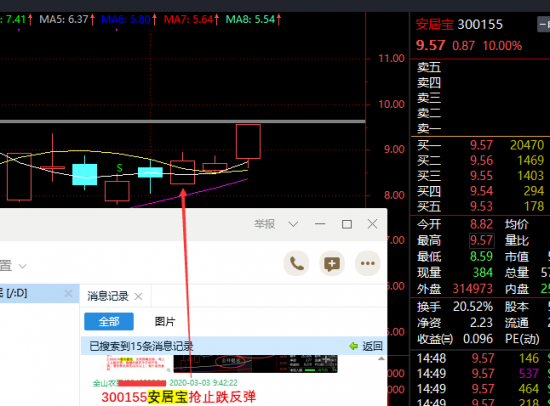Click the green S signal marker on chart

(120, 168)
